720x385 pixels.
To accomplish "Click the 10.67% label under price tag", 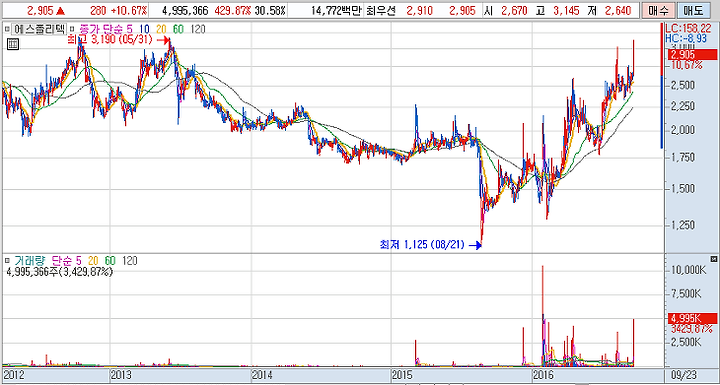I will coord(686,65).
